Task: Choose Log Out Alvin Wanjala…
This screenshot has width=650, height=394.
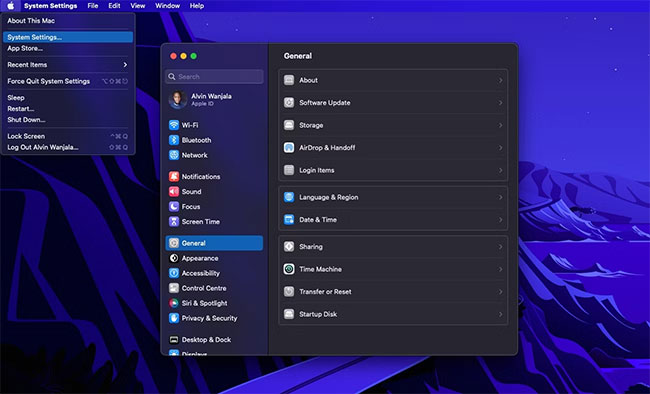Action: [x=68, y=147]
